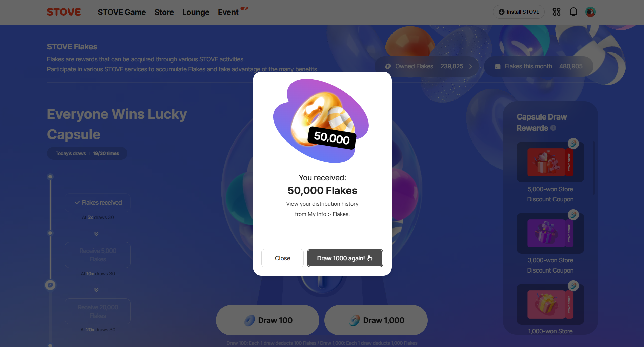The width and height of the screenshot is (644, 347).
Task: Open the apps grid icon in header
Action: [556, 12]
